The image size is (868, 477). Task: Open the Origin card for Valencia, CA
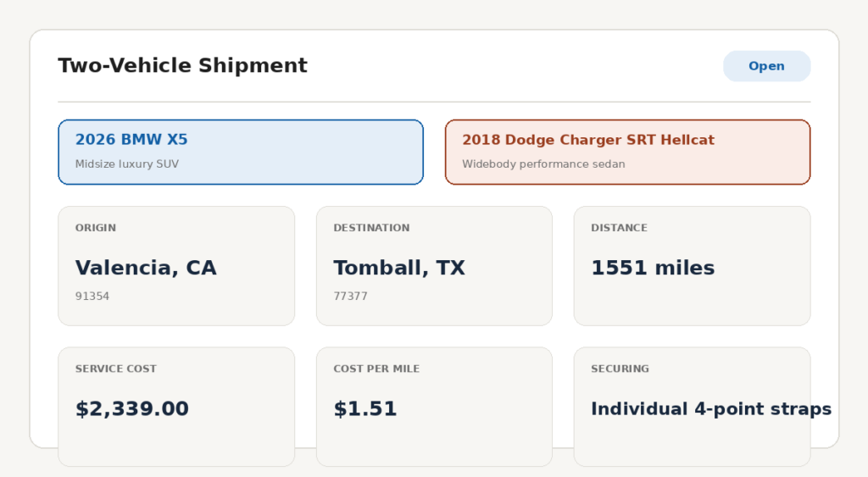coord(176,266)
